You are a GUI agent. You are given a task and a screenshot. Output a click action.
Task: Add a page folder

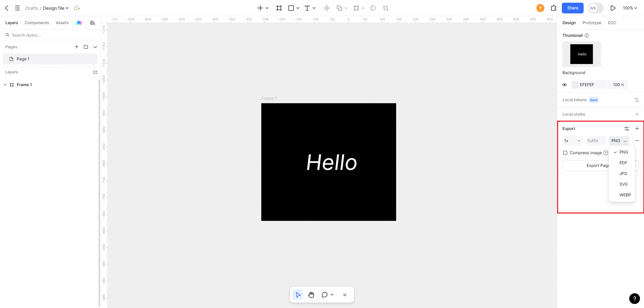[x=86, y=47]
